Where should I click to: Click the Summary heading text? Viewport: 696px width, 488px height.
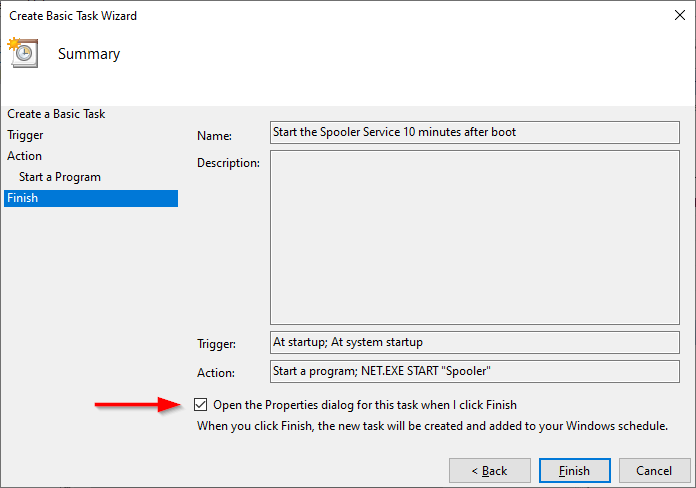click(89, 54)
